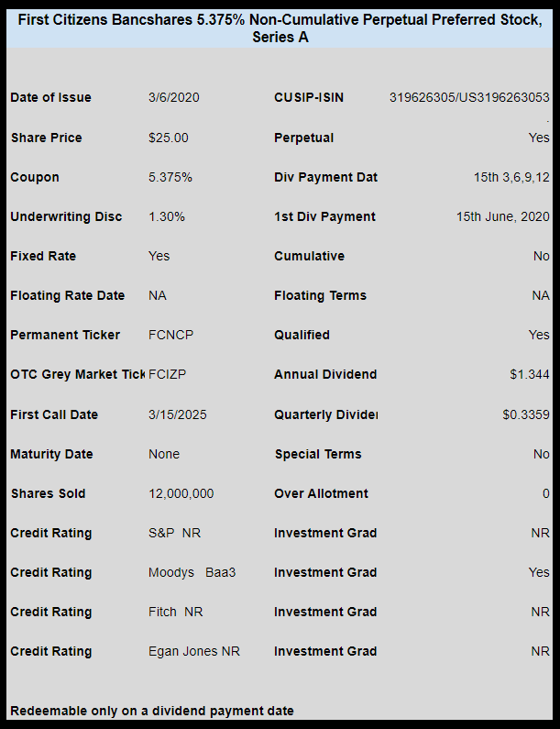Viewport: 560px width, 729px height.
Task: Click the Moodys Baa3 credit rating
Action: [x=192, y=573]
